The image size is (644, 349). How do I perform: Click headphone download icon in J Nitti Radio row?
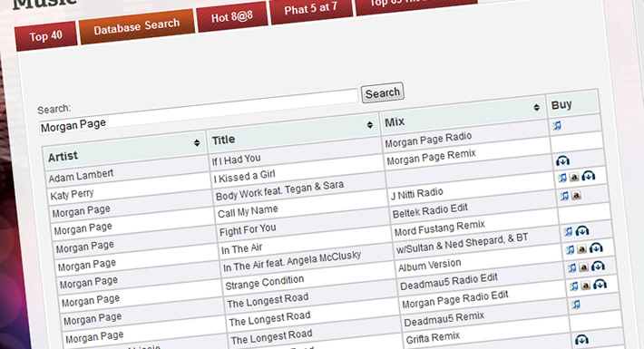[588, 176]
